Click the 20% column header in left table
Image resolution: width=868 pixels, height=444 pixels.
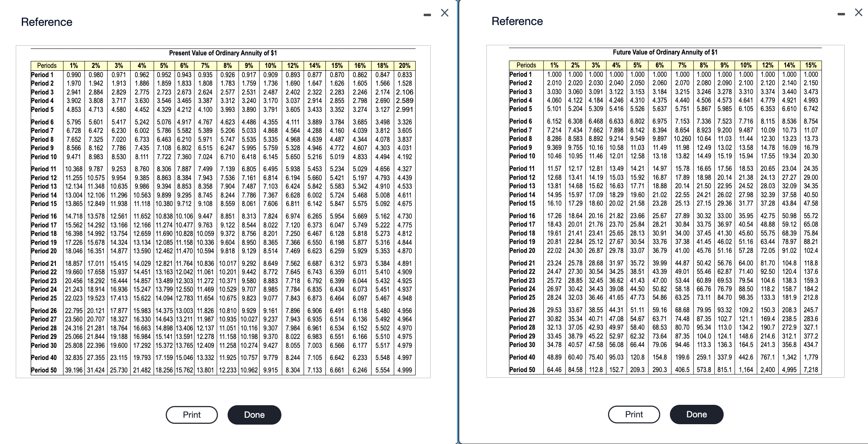(405, 65)
